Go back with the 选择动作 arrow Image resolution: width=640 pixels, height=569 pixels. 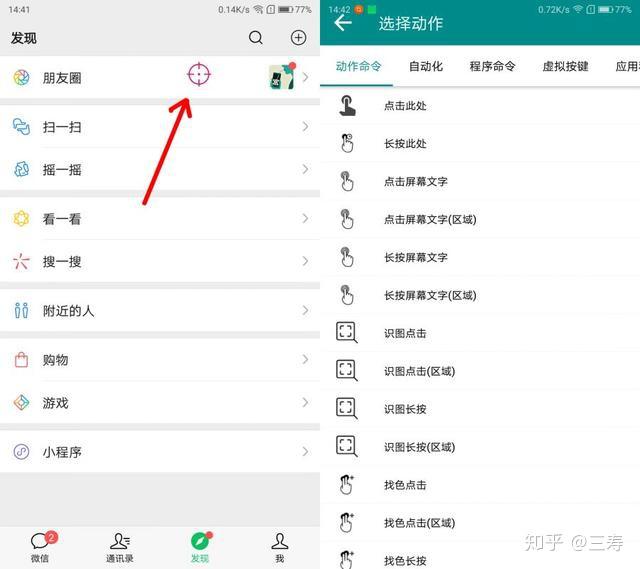(343, 23)
